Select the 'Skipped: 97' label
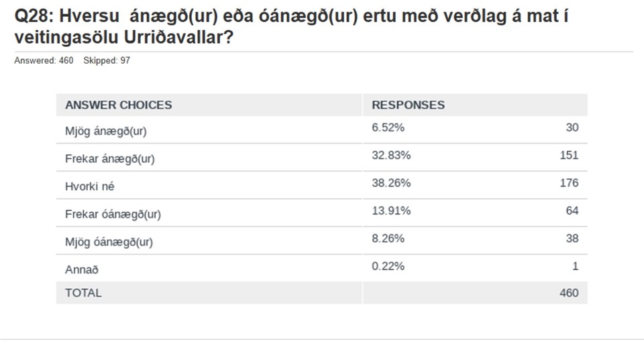 pos(107,60)
